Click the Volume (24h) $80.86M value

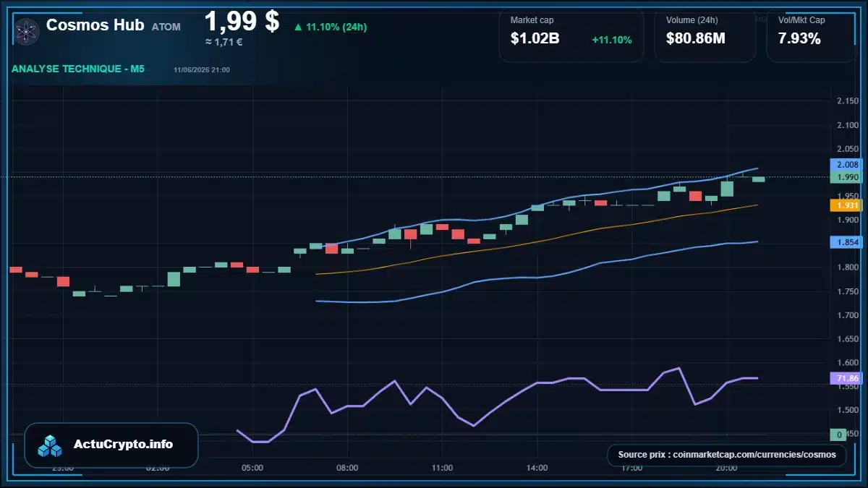click(696, 39)
